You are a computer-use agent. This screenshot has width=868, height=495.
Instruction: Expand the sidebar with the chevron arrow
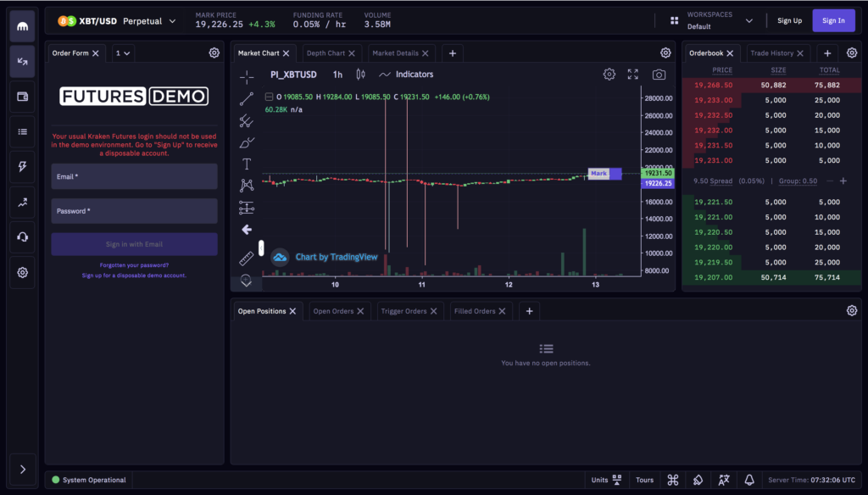click(x=22, y=470)
